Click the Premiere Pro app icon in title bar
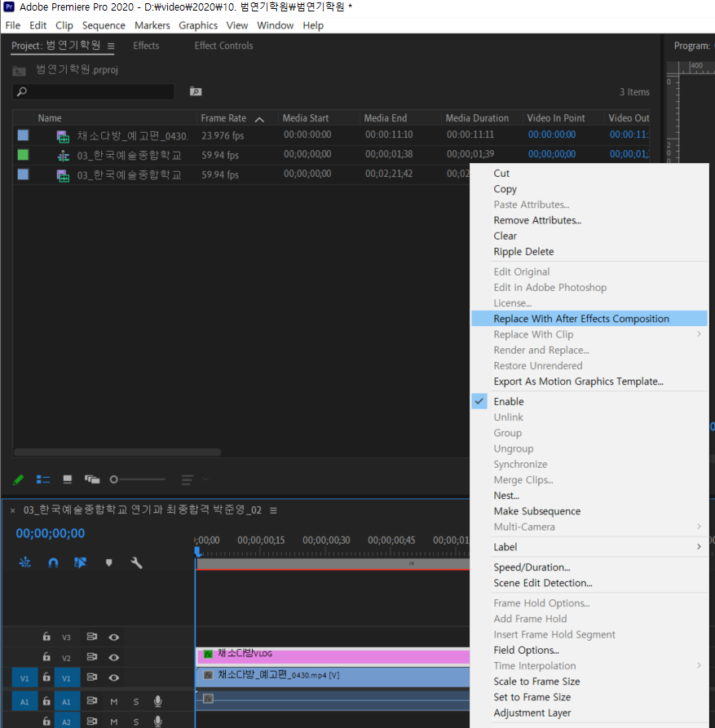715x728 pixels. 9,7
